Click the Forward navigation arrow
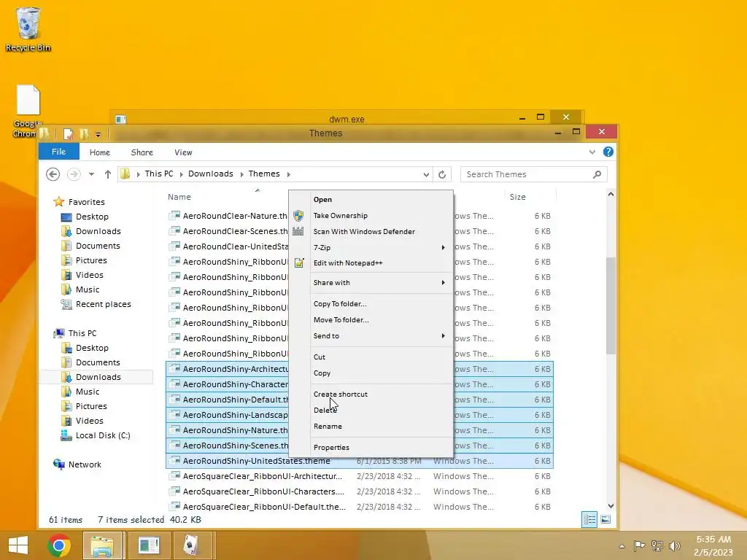This screenshot has width=747, height=560. pos(74,174)
